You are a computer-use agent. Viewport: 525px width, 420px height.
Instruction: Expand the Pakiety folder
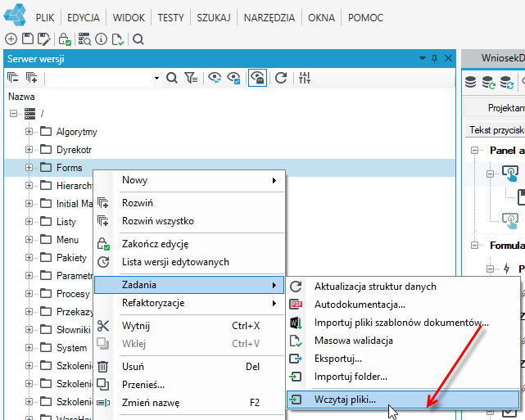pos(29,258)
